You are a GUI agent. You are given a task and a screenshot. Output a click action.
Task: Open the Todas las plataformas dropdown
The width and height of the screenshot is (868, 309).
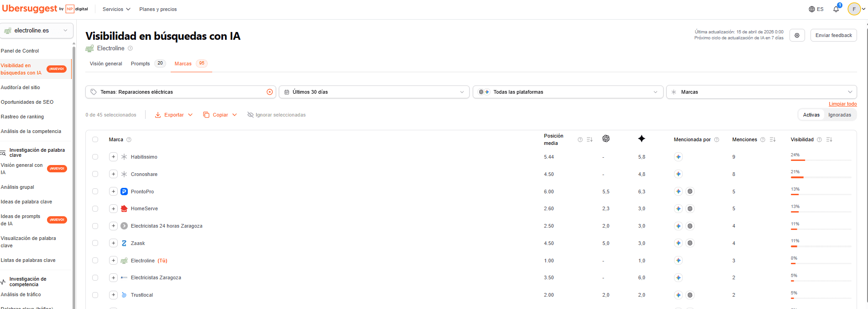[568, 92]
